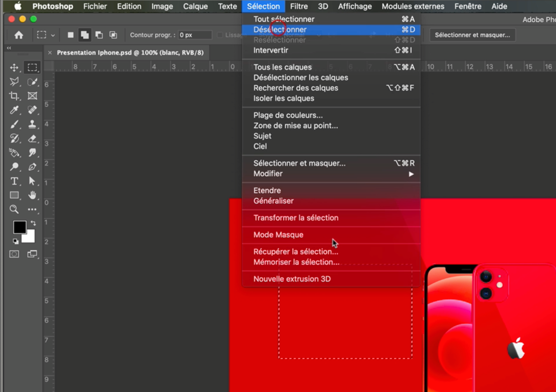Select the Polygonal Lasso tool
Image resolution: width=556 pixels, height=392 pixels.
coord(14,82)
